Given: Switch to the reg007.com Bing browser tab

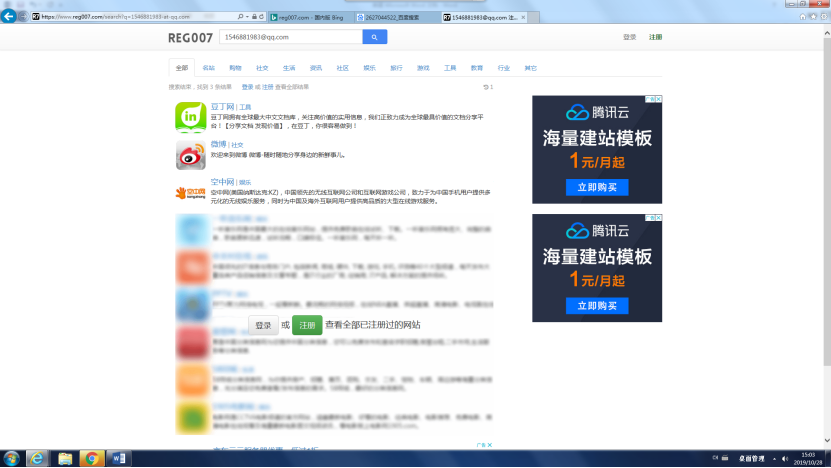Looking at the screenshot, I should pyautogui.click(x=309, y=17).
